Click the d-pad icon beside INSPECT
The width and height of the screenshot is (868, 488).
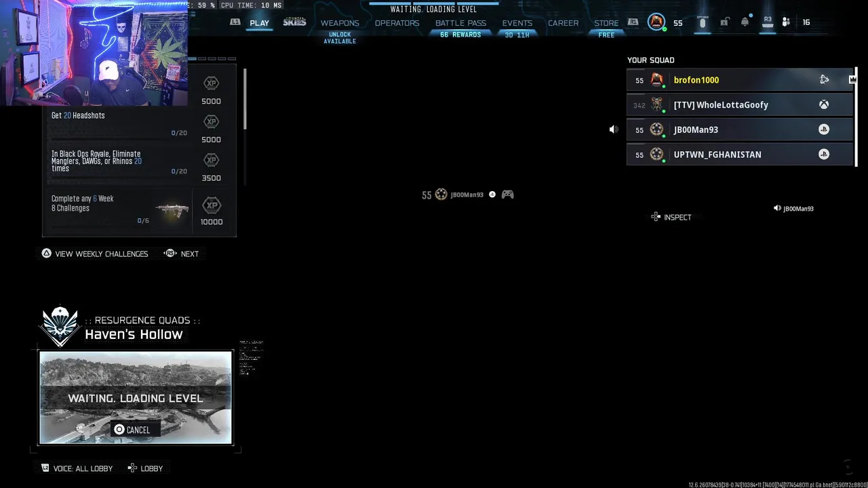(656, 217)
